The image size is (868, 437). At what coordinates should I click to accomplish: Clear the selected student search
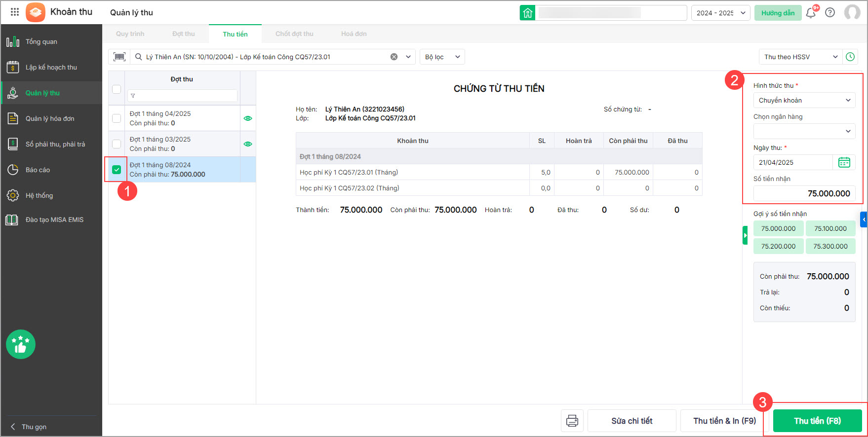394,57
